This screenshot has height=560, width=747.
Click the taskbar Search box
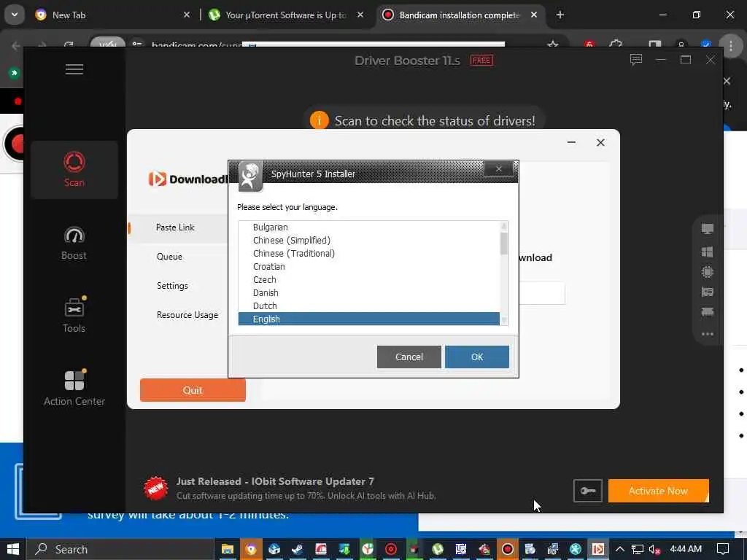tap(120, 549)
